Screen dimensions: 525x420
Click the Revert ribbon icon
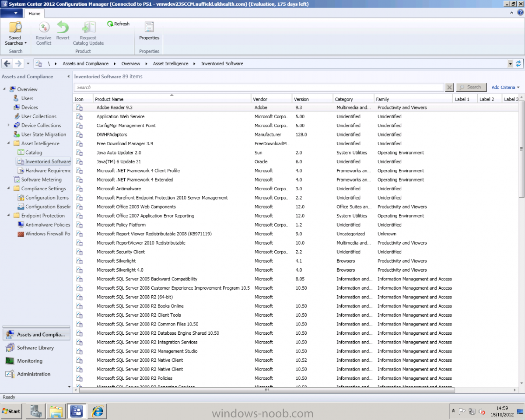63,31
